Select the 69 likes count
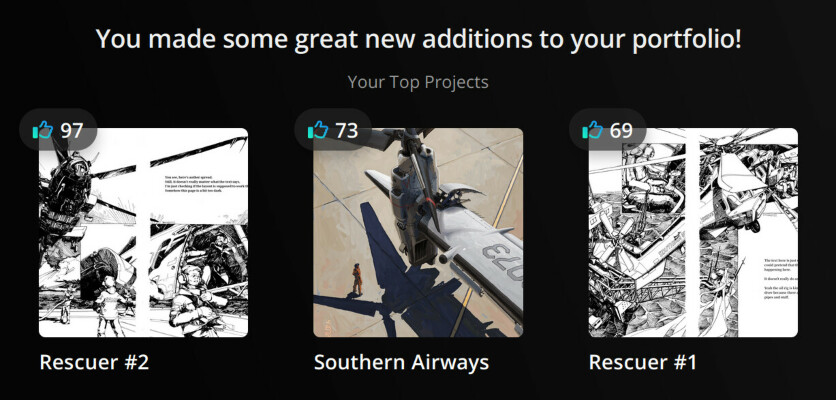 621,130
